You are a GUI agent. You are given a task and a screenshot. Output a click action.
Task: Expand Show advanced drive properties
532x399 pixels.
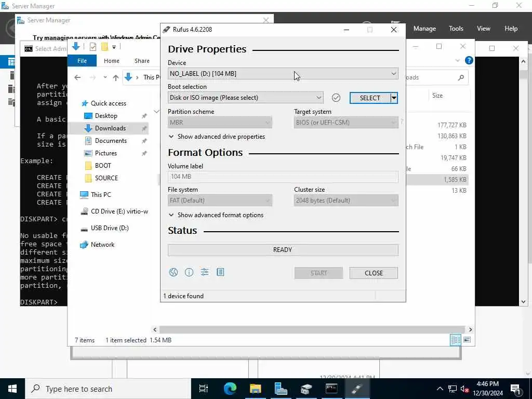coord(217,137)
